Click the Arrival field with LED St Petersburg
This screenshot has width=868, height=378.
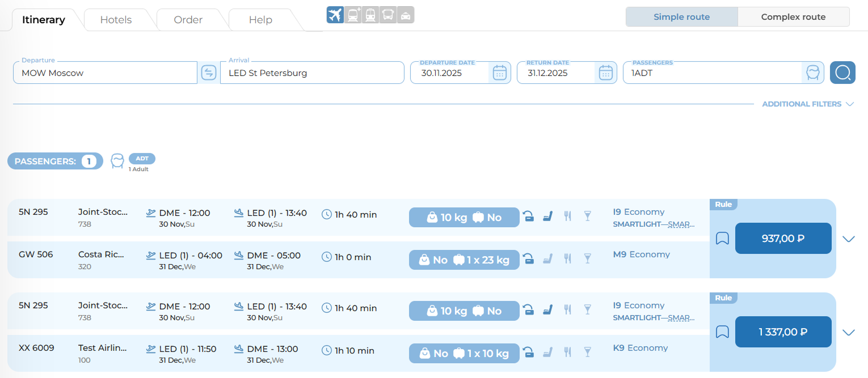coord(311,73)
